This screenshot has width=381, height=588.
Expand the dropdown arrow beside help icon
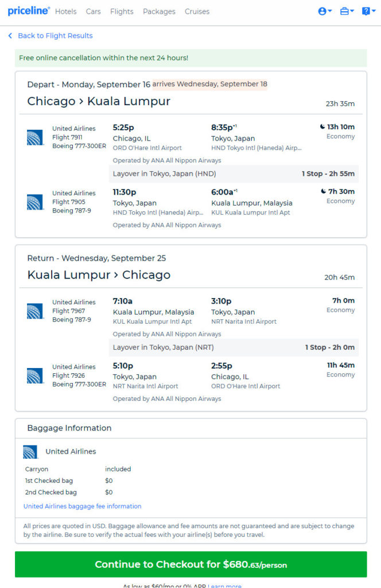coord(374,11)
